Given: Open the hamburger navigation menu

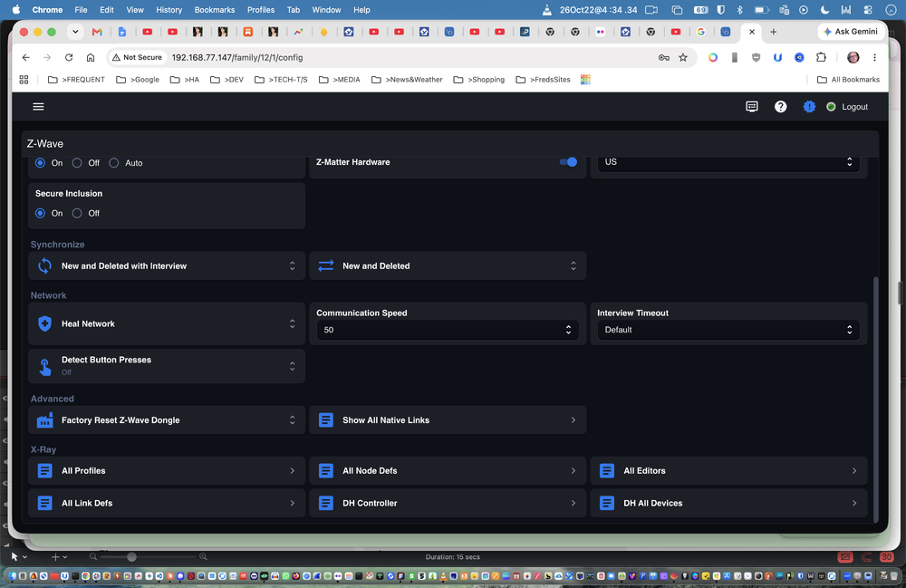Looking at the screenshot, I should tap(38, 106).
